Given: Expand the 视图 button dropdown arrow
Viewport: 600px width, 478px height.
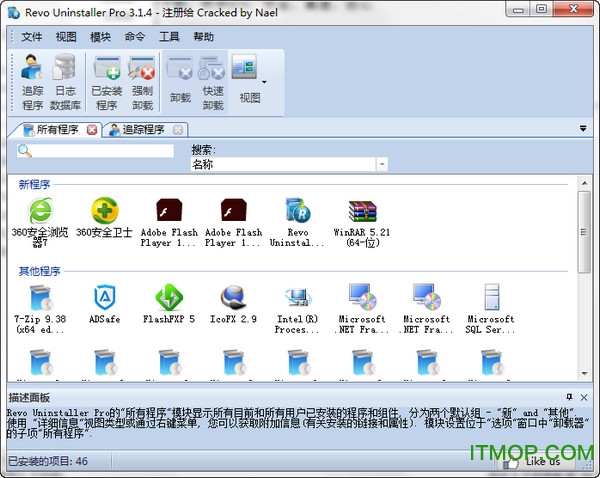Looking at the screenshot, I should pos(264,82).
